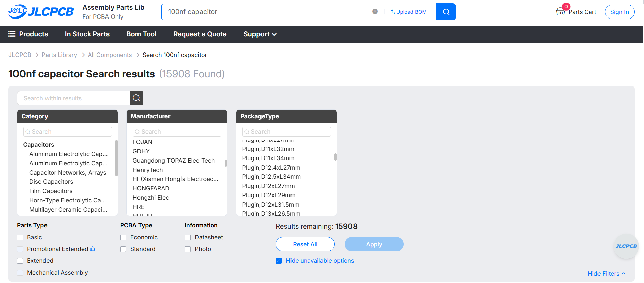The image size is (644, 283).
Task: Check the Basic parts type checkbox
Action: pyautogui.click(x=20, y=237)
